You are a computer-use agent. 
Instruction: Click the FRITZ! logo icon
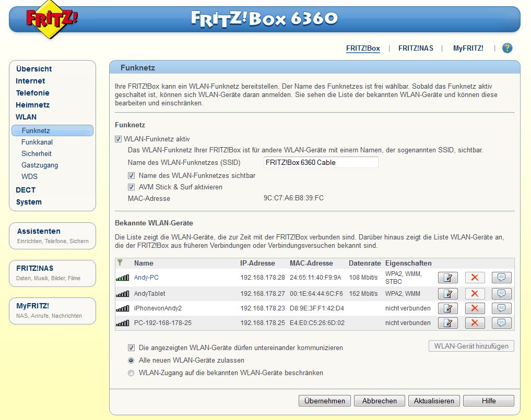(x=52, y=20)
